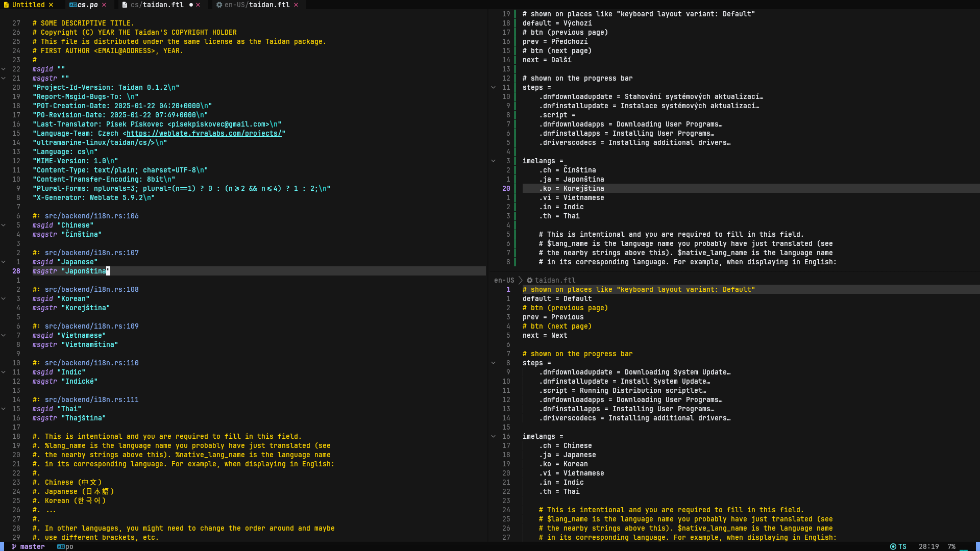The image size is (980, 551).
Task: Click the master branch name in status bar
Action: (33, 546)
